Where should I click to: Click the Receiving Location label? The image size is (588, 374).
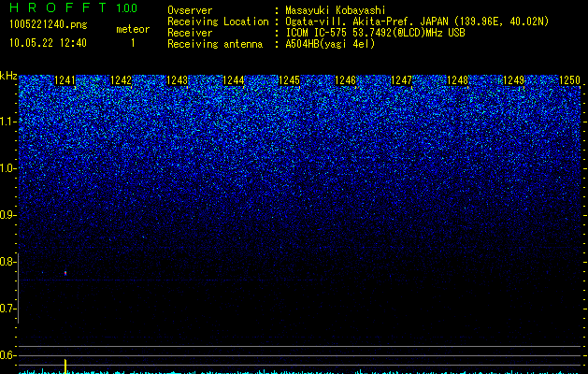coord(218,22)
